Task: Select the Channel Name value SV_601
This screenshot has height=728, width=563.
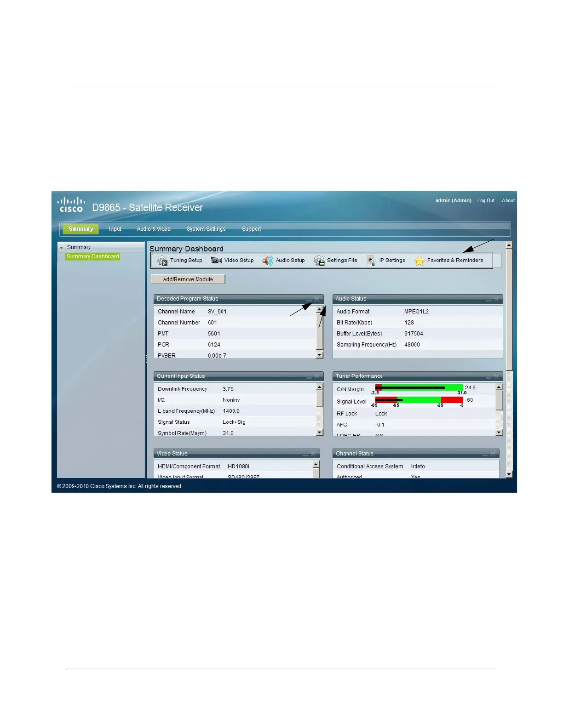Action: point(217,312)
